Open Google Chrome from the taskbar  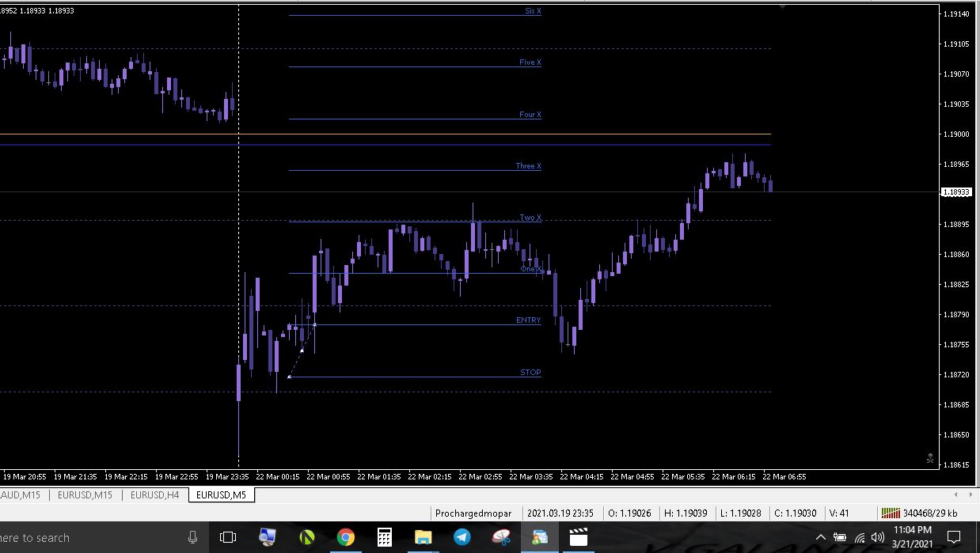coord(345,538)
